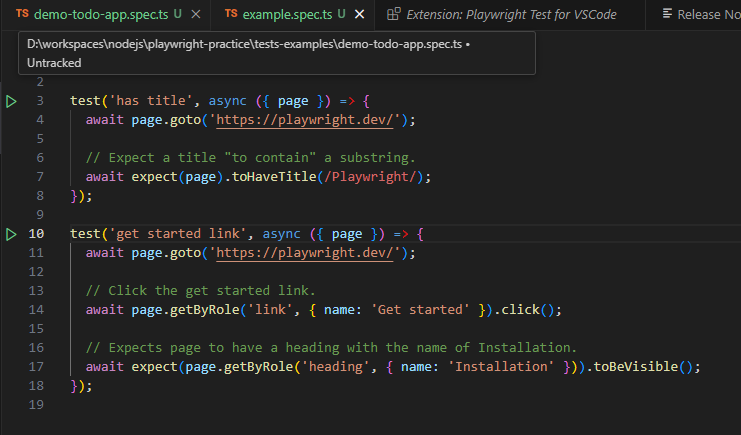This screenshot has height=435, width=741.
Task: Run the 'get started link' test
Action: coord(11,234)
